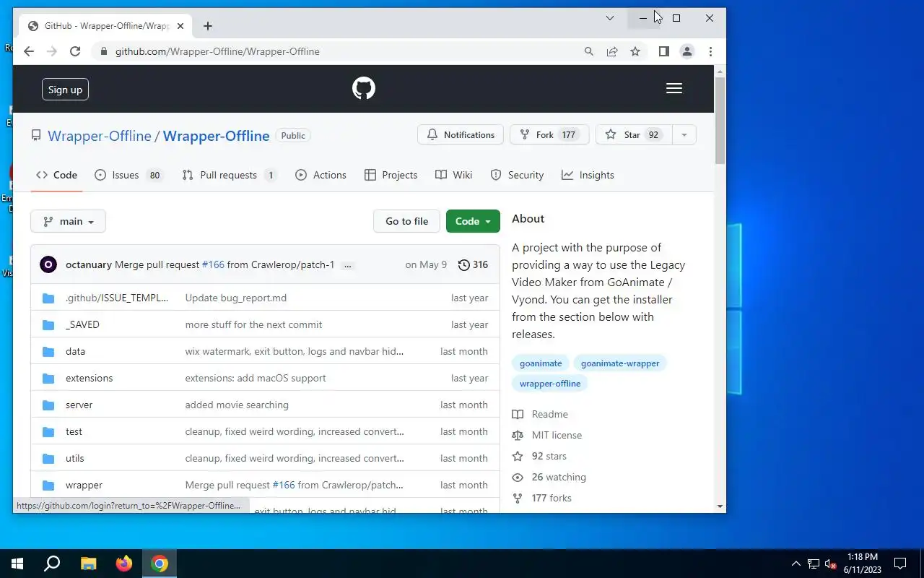This screenshot has height=578, width=924.
Task: Open the server folder
Action: 79,405
